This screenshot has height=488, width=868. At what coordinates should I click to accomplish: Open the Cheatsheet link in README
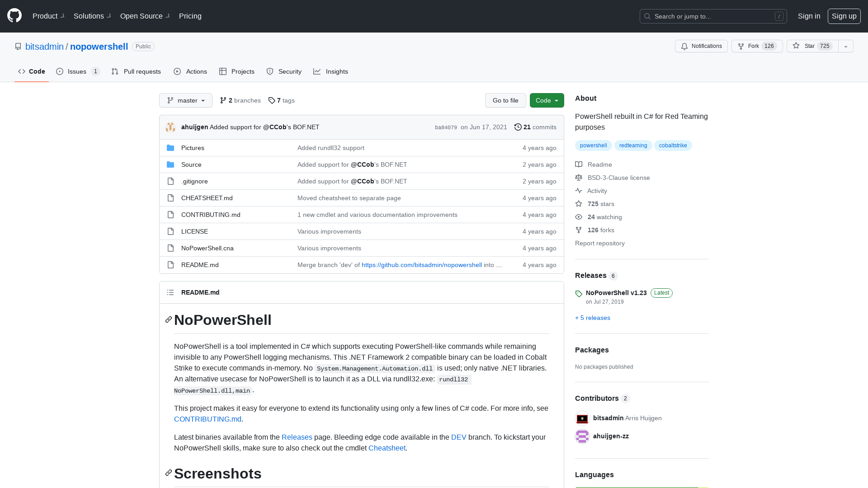pos(387,448)
